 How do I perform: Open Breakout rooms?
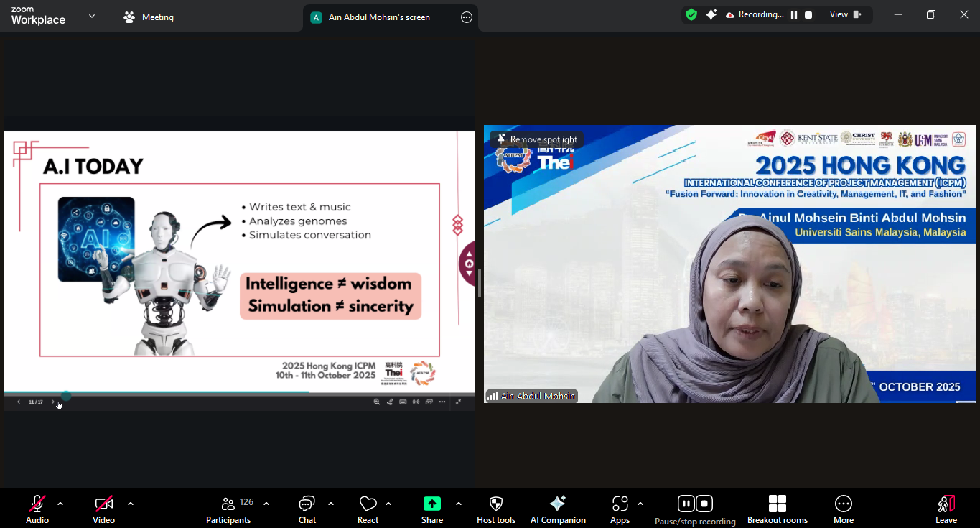coord(777,509)
